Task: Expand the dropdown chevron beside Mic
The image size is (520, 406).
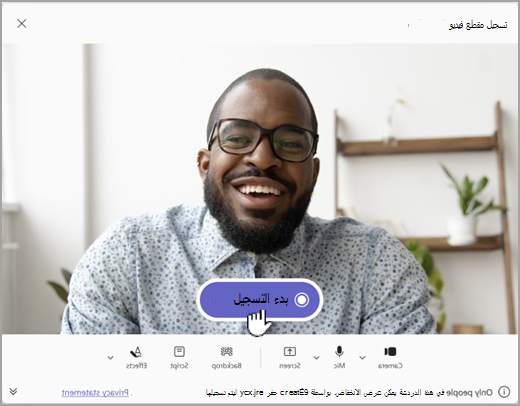Action: 316,358
